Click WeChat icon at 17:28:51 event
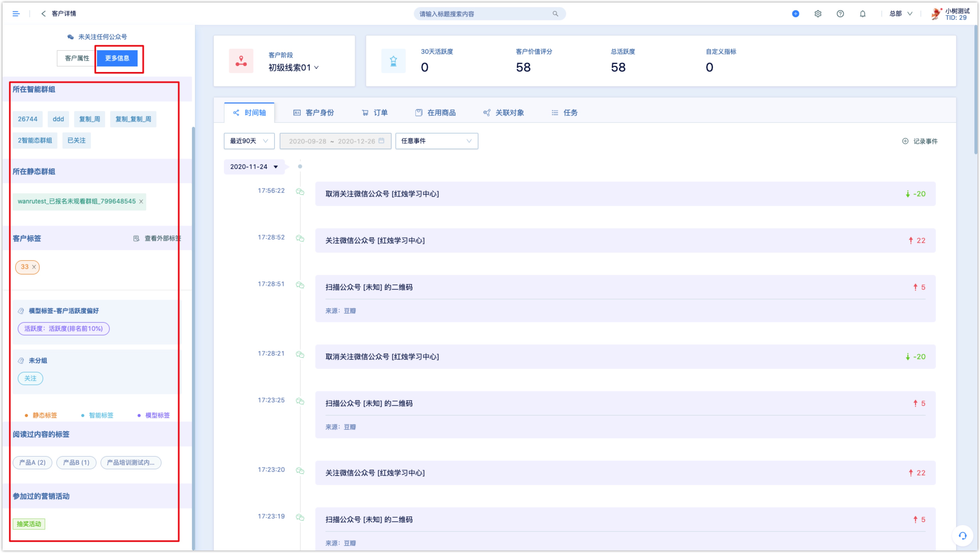The image size is (980, 553). (x=300, y=285)
